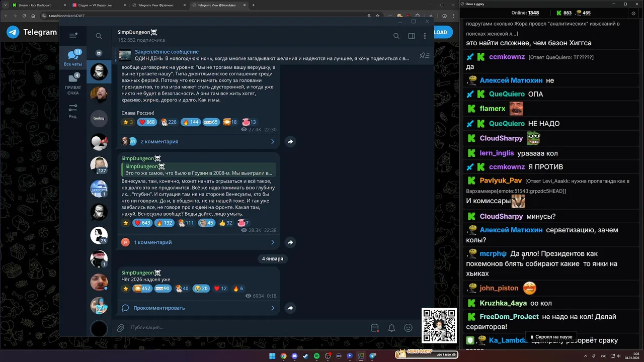
Task: Open Spotify from the taskbar
Action: click(316, 356)
